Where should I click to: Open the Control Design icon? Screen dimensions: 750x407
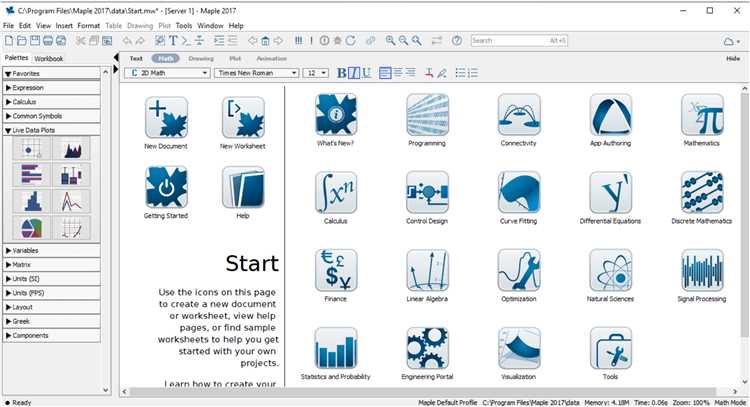[427, 193]
